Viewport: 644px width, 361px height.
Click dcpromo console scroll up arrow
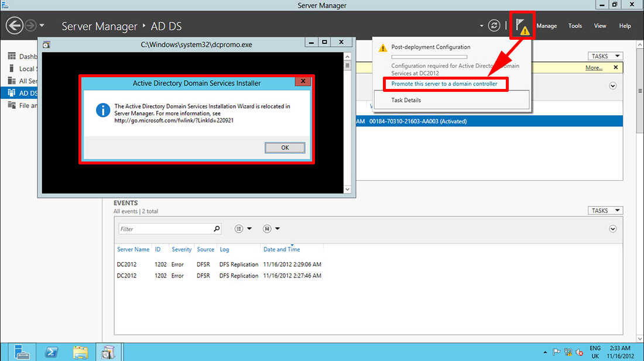pyautogui.click(x=347, y=57)
